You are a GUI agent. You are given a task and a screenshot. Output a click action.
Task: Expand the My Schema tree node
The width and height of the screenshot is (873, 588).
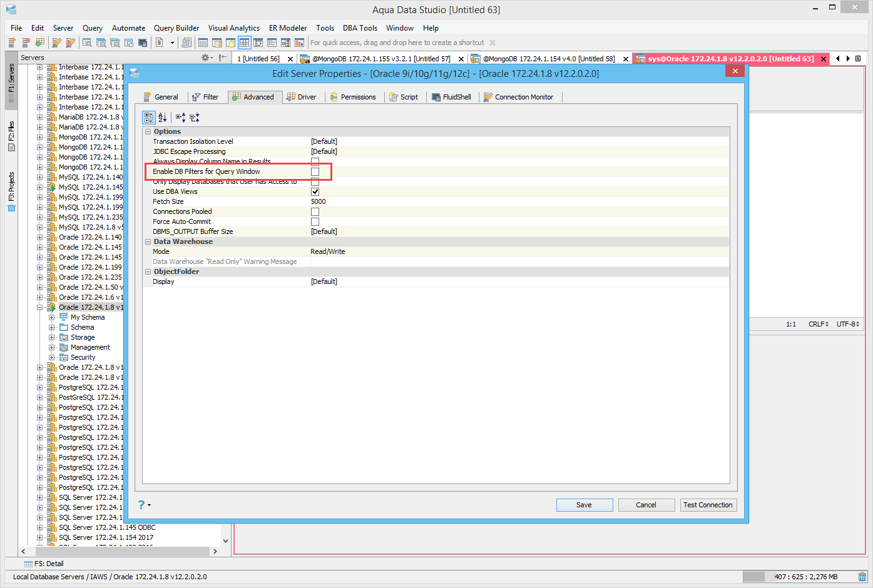[52, 317]
